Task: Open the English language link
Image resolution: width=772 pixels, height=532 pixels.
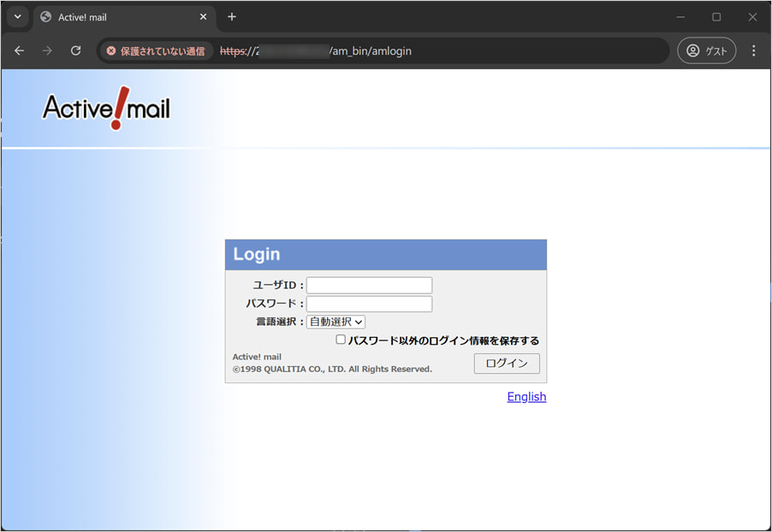Action: (526, 396)
